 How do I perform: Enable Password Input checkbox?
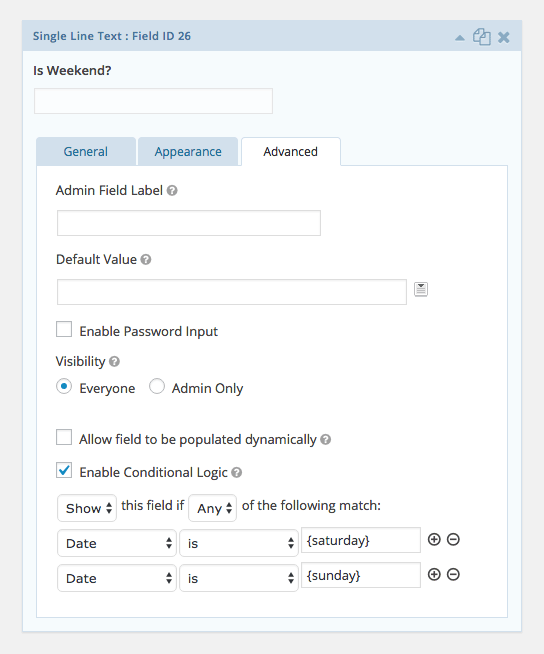(64, 329)
